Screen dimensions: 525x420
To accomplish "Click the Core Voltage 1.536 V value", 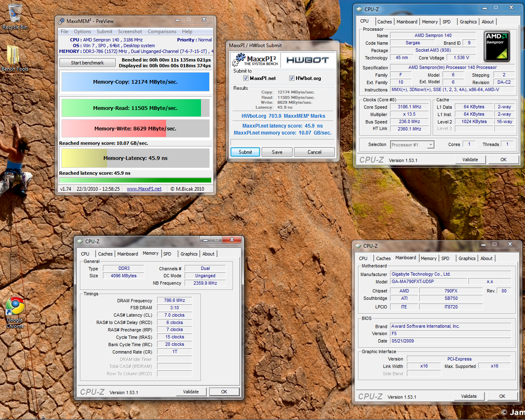I will (461, 58).
